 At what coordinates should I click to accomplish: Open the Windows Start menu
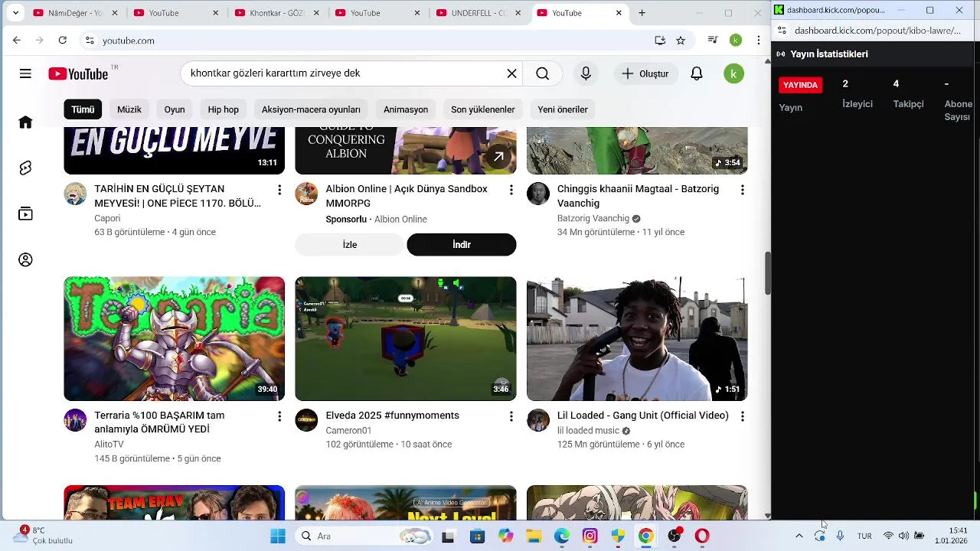pos(278,536)
